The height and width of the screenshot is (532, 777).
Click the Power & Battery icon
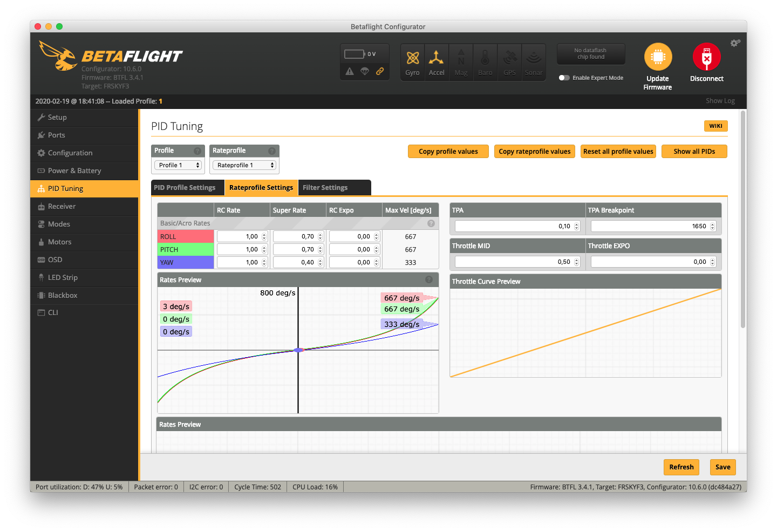point(41,170)
